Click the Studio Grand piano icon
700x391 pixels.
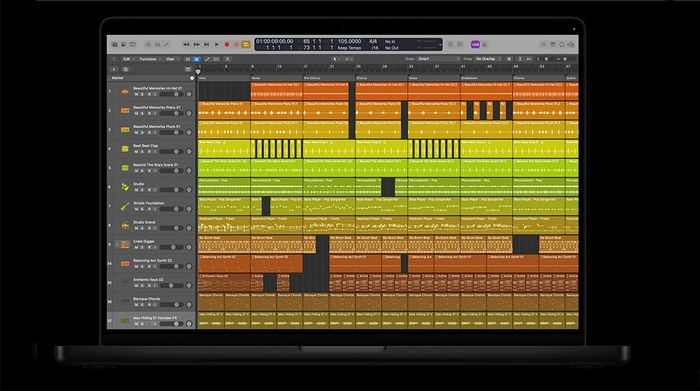click(x=125, y=225)
